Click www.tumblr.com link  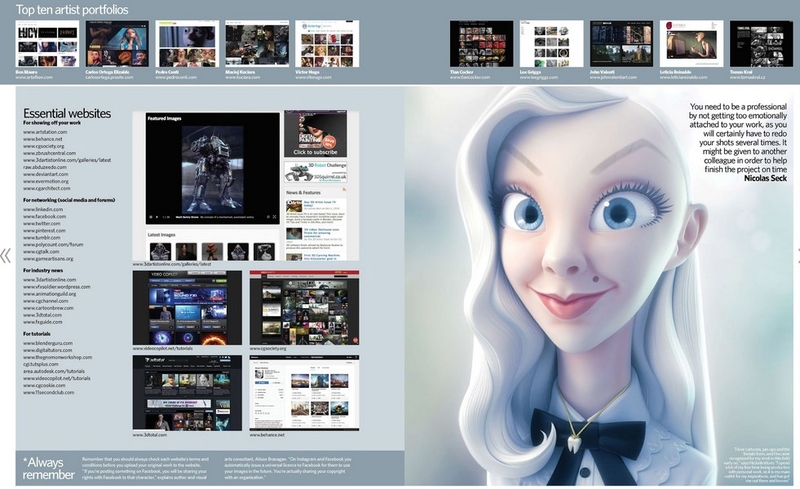tap(41, 237)
